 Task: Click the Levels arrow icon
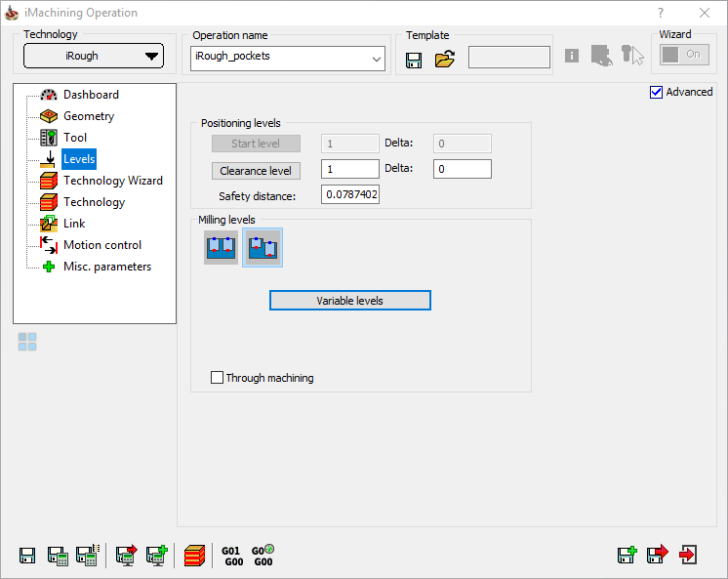48,159
